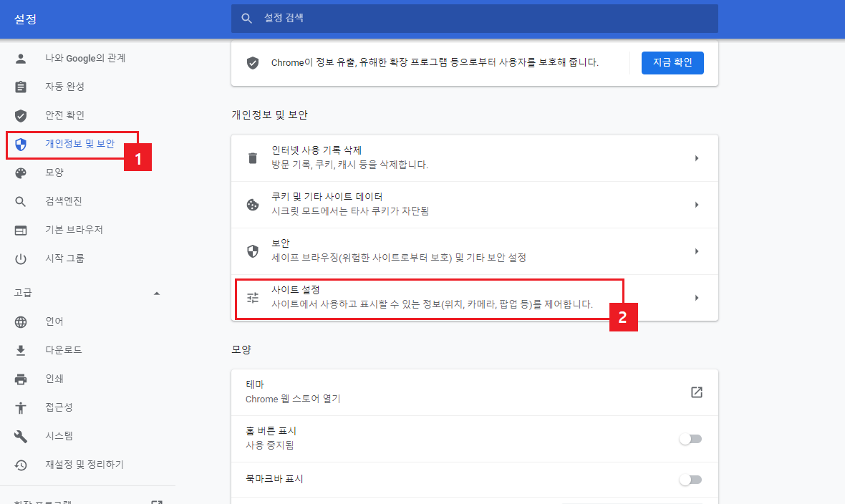Open the external link icon for 테마
The width and height of the screenshot is (845, 504).
(x=696, y=392)
